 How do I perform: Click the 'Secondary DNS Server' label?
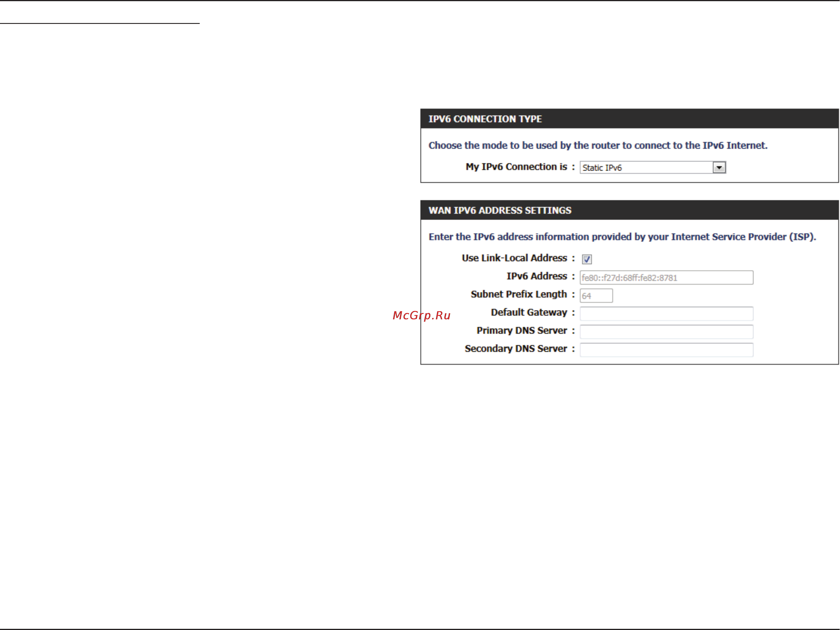[516, 349]
